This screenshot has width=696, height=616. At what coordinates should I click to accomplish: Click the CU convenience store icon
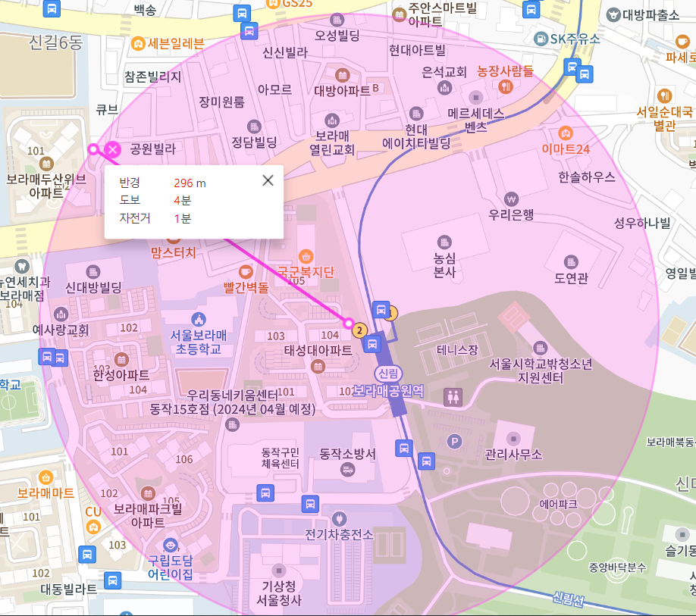(93, 527)
